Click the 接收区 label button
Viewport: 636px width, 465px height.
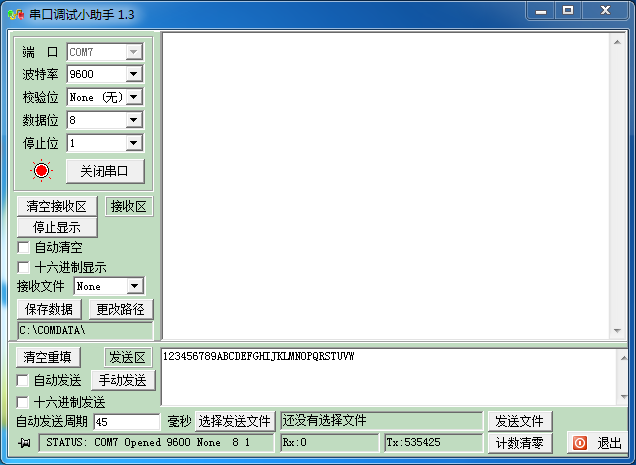[129, 206]
